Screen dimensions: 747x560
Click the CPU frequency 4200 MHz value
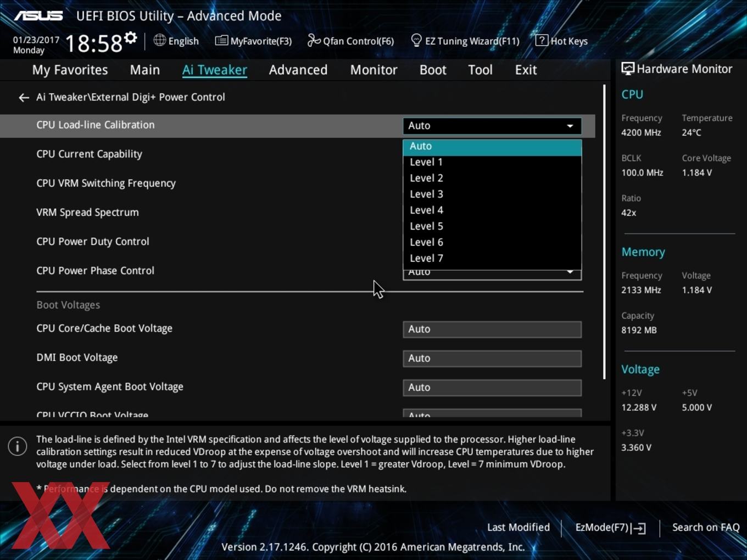coord(641,133)
